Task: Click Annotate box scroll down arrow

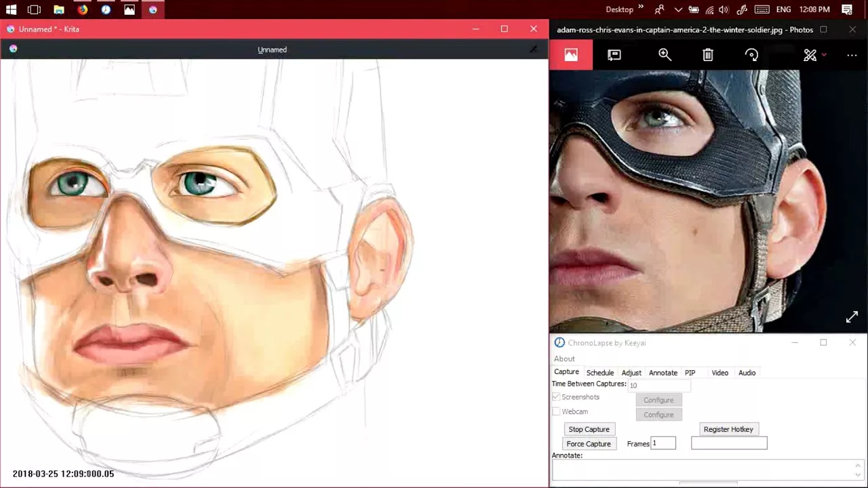Action: pyautogui.click(x=858, y=474)
